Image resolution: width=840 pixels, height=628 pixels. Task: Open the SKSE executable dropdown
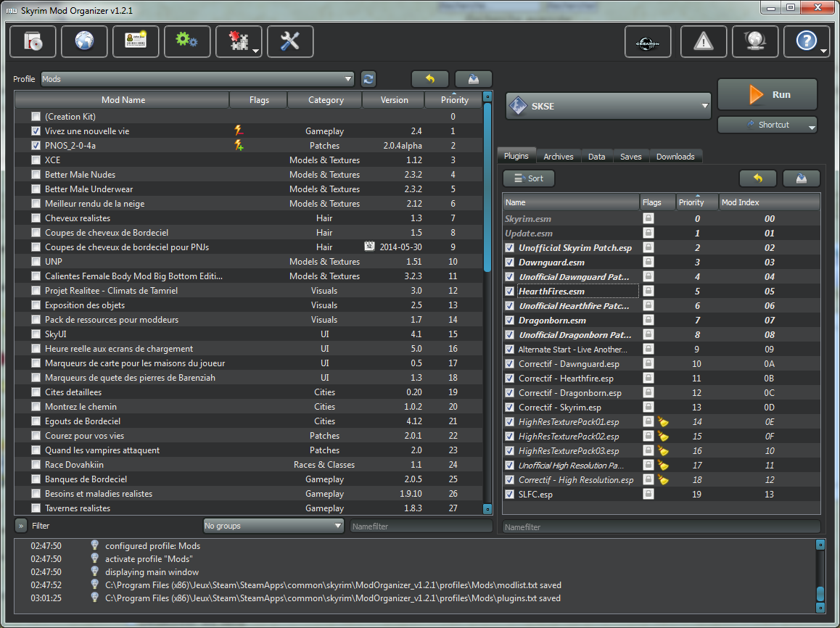point(608,106)
